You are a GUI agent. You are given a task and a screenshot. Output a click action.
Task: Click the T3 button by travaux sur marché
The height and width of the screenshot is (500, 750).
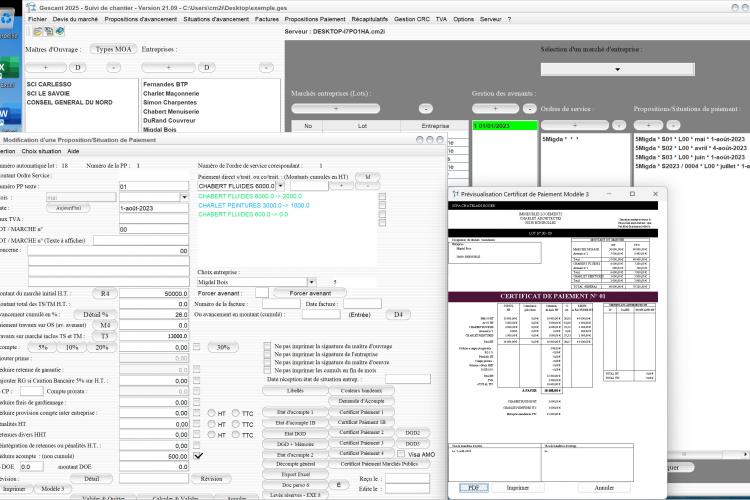[x=105, y=336]
